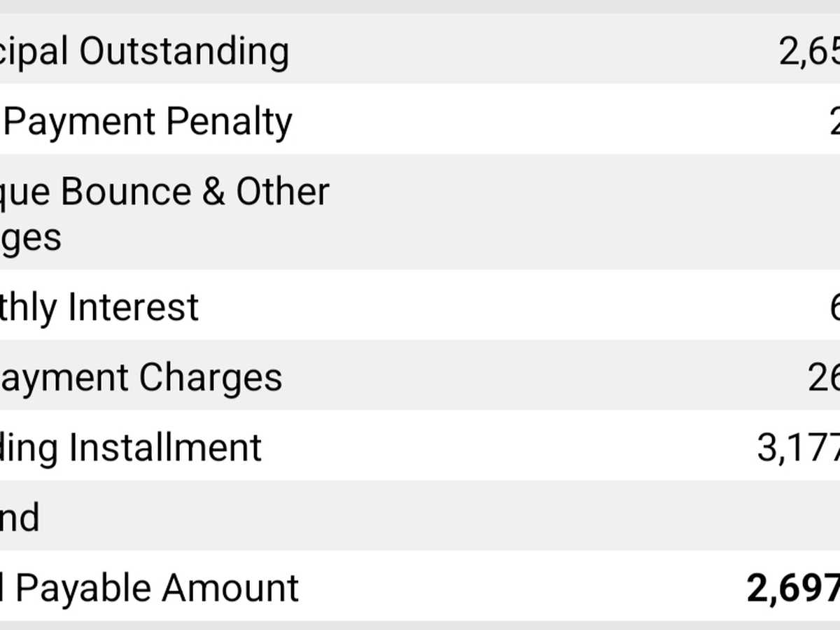Click the gray strip above Principal Outstanding
Viewport: 840px width, 630px height.
pyautogui.click(x=420, y=6)
